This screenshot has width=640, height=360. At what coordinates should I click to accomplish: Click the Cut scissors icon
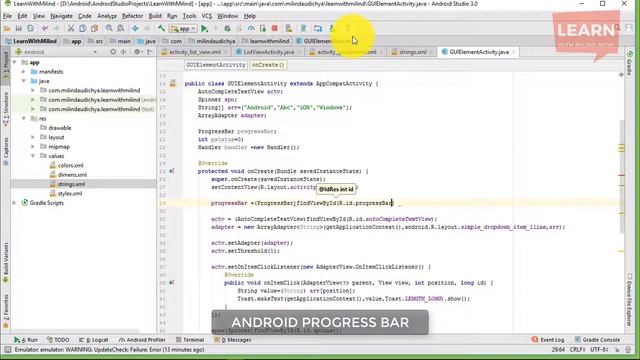click(71, 29)
